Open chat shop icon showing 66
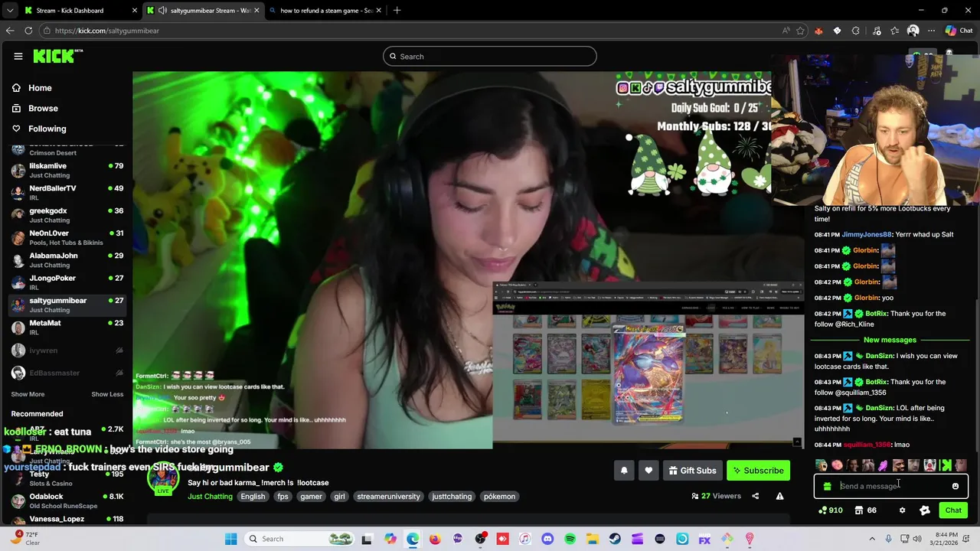Viewport: 980px width, 551px height. 866,510
